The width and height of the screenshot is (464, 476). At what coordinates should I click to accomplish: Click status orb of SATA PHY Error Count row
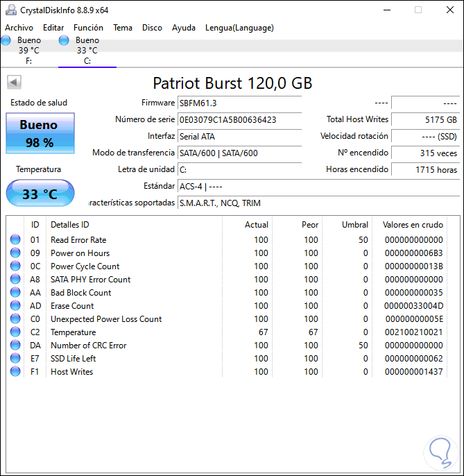[15, 279]
